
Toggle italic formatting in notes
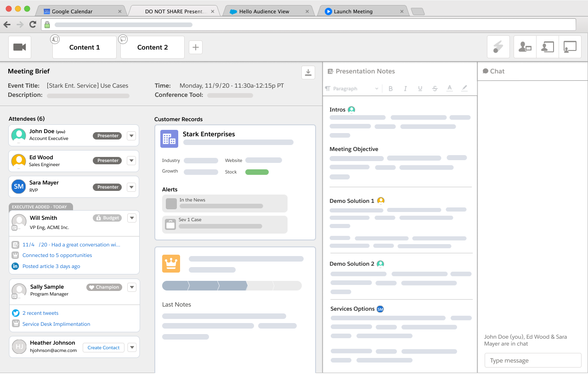405,89
